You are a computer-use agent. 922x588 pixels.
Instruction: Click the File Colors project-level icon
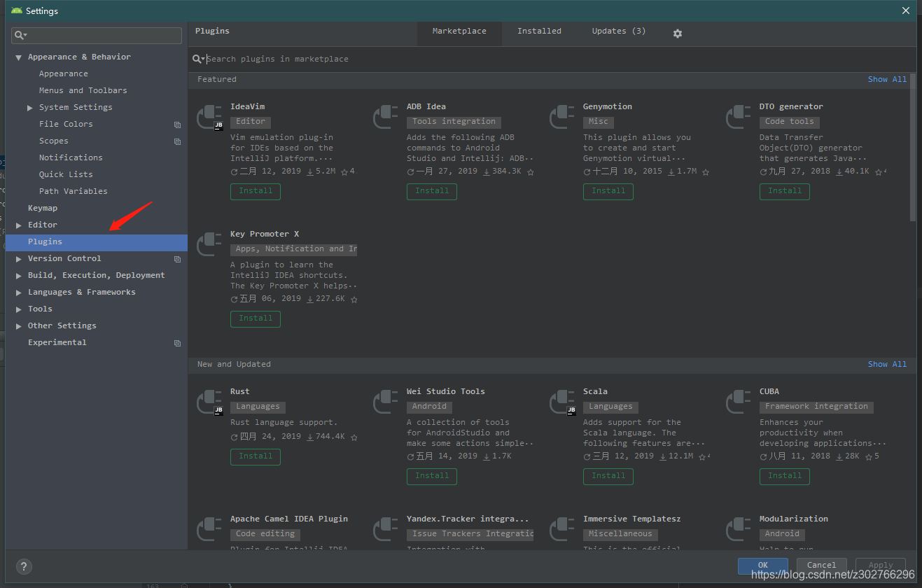point(177,125)
